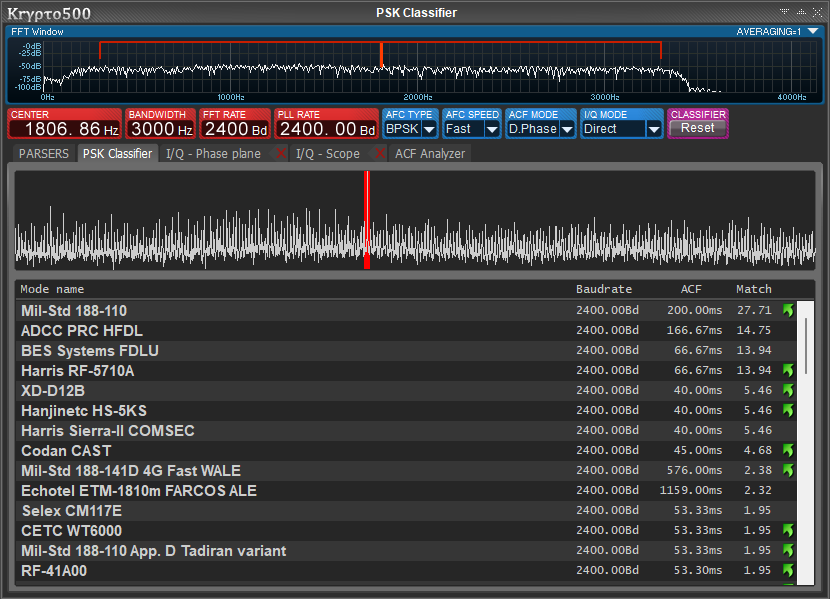Select the Harris RF-5710A mode name

pyautogui.click(x=77, y=370)
